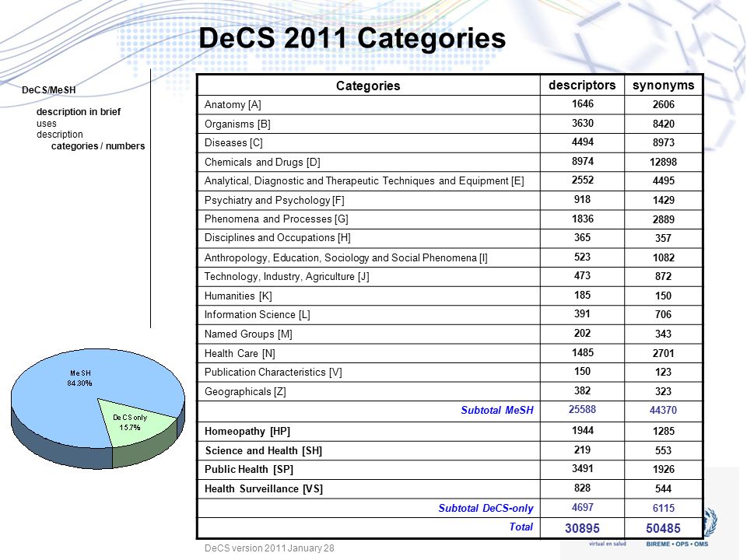747x560 pixels.
Task: Select Chemicals and Drugs synonyms value 12898
Action: [663, 162]
